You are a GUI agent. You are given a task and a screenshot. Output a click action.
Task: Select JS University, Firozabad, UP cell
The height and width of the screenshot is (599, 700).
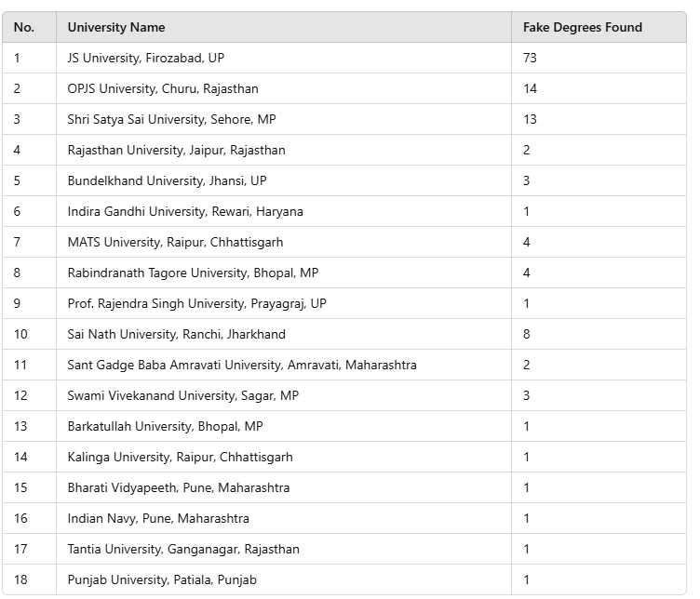pos(146,58)
